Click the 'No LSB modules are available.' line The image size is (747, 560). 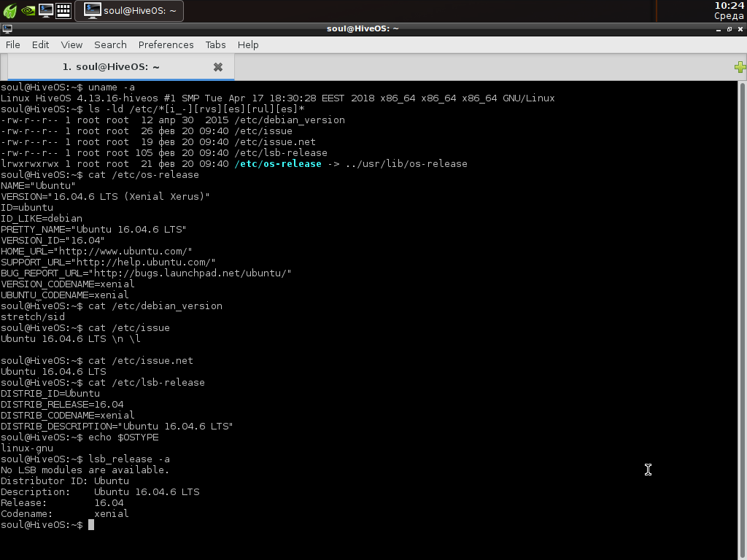(85, 470)
